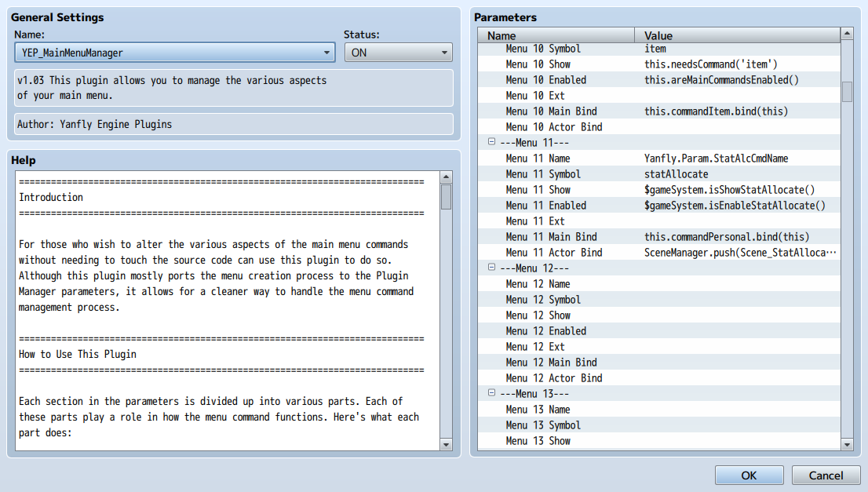This screenshot has height=492, width=868.
Task: Select the Menu 12 Show row
Action: coord(658,315)
